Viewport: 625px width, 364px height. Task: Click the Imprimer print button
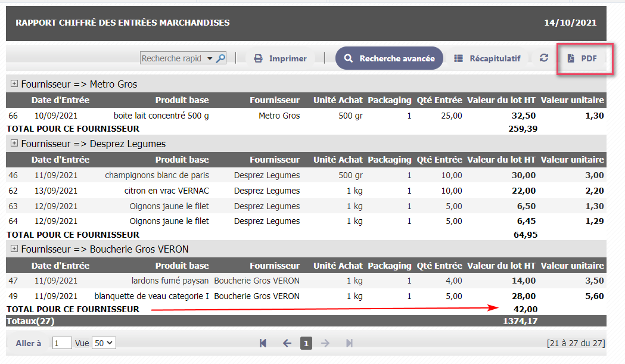(x=280, y=58)
